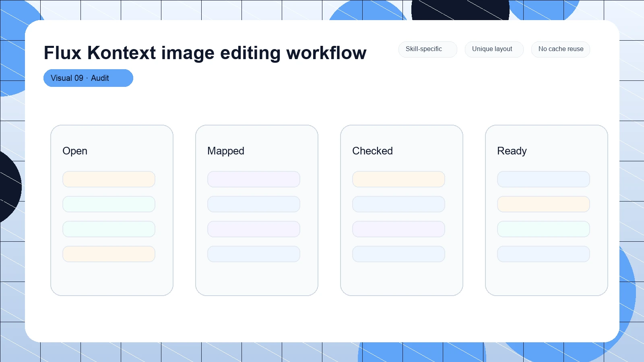The image size is (644, 362).
Task: Open the second item in Mapped column
Action: tap(254, 204)
